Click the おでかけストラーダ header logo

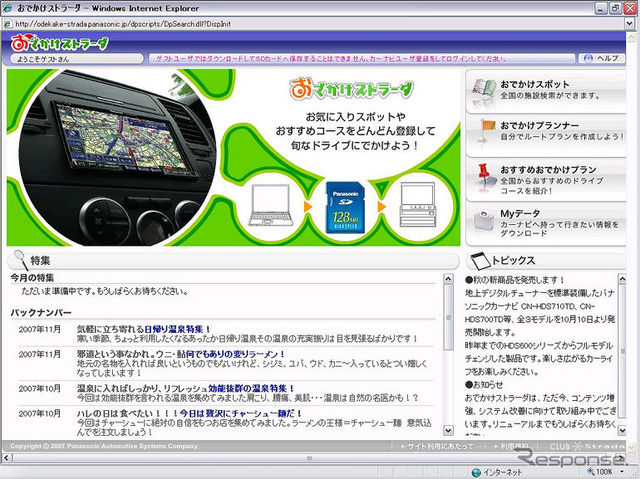tap(59, 43)
